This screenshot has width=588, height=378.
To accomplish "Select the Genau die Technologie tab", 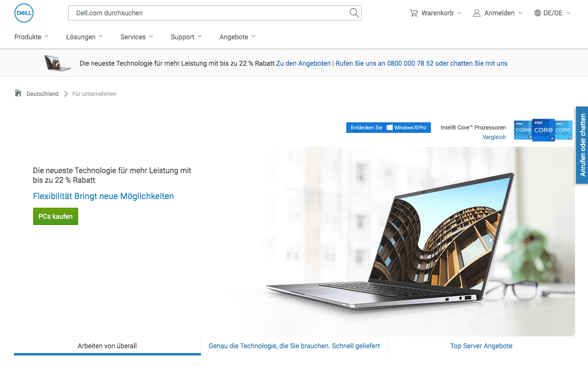I will (294, 346).
